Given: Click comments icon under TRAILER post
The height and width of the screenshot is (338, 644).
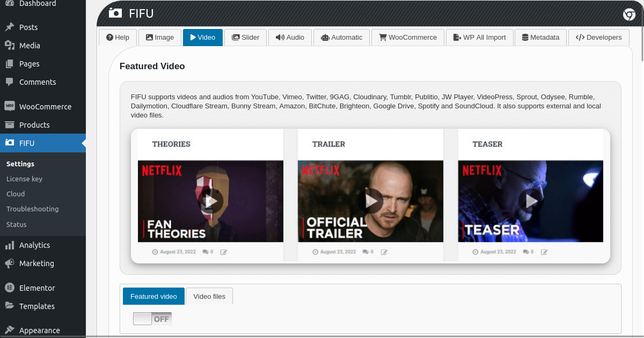Looking at the screenshot, I should click(365, 252).
